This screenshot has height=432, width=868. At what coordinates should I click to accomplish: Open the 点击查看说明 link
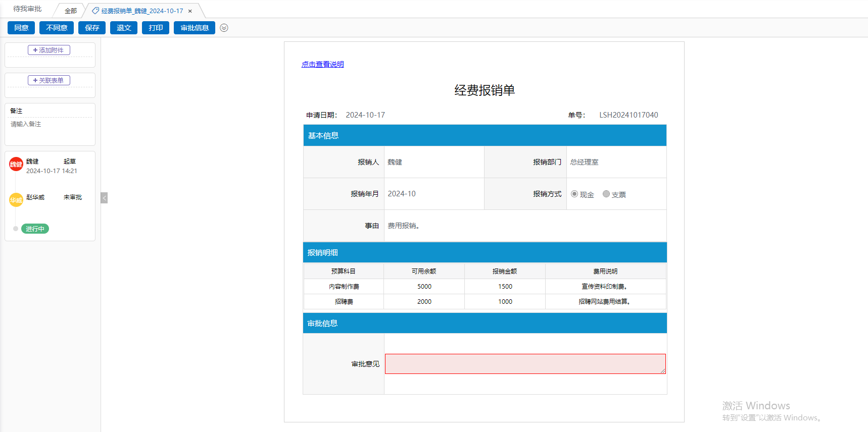click(x=322, y=64)
